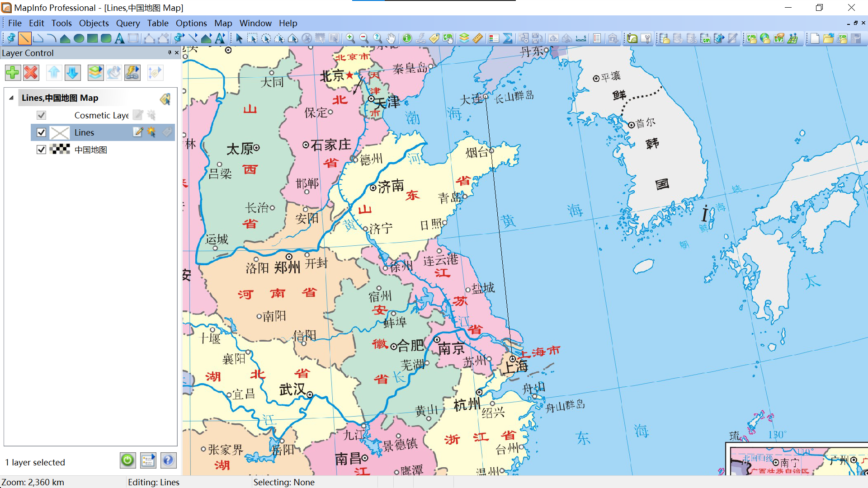
Task: Activate the Grabber hand tool
Action: tap(391, 38)
